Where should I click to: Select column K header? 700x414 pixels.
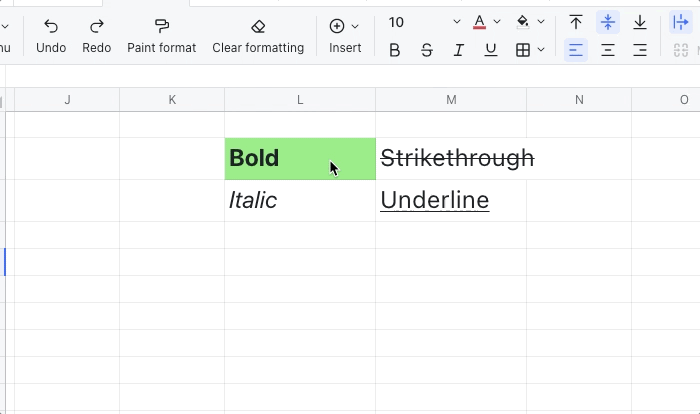tap(172, 99)
